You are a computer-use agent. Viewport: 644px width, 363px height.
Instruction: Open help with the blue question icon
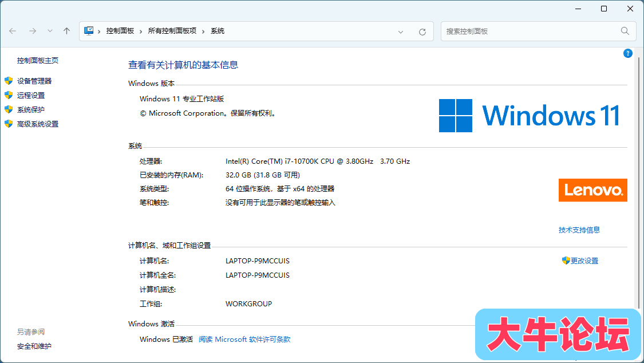coord(627,53)
